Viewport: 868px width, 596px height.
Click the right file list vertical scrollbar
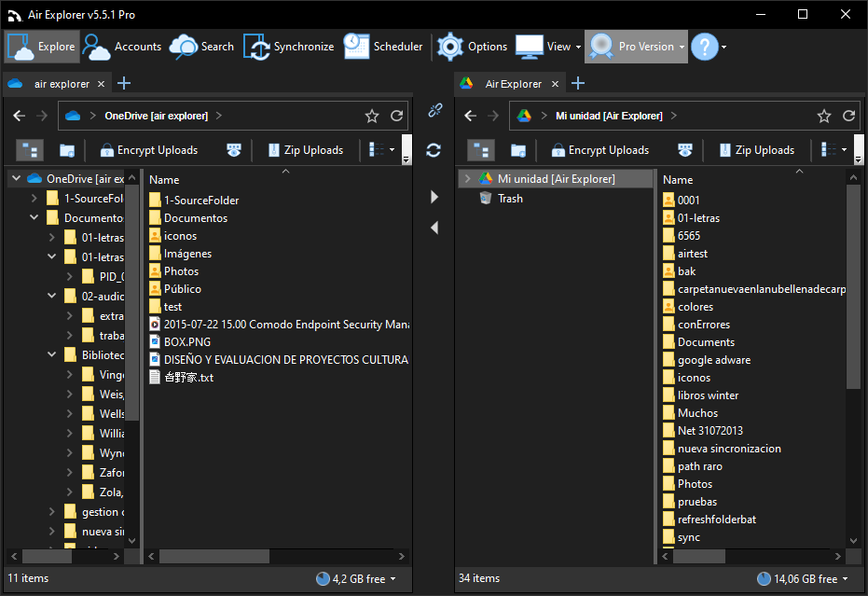pos(853,287)
